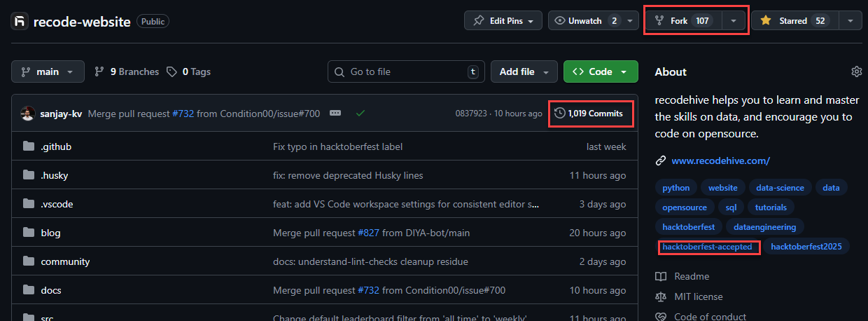Image resolution: width=868 pixels, height=321 pixels.
Task: Open pull request #732 in latest commit message
Action: tap(183, 114)
